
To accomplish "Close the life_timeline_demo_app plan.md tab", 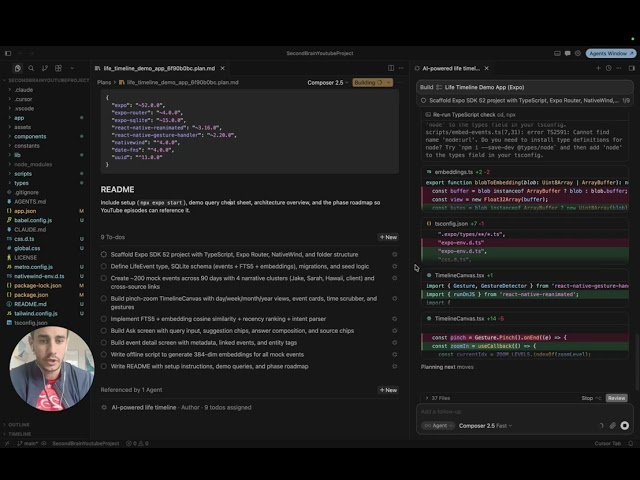I will point(222,68).
